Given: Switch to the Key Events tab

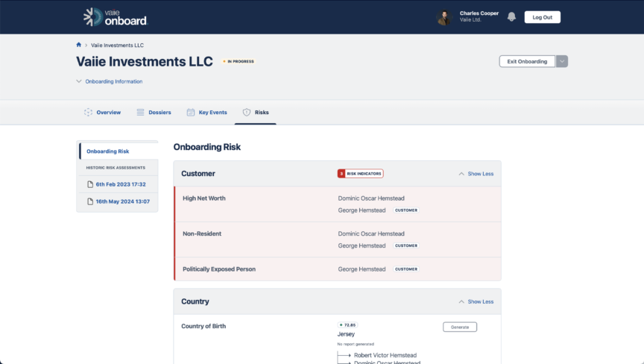Looking at the screenshot, I should pyautogui.click(x=212, y=113).
